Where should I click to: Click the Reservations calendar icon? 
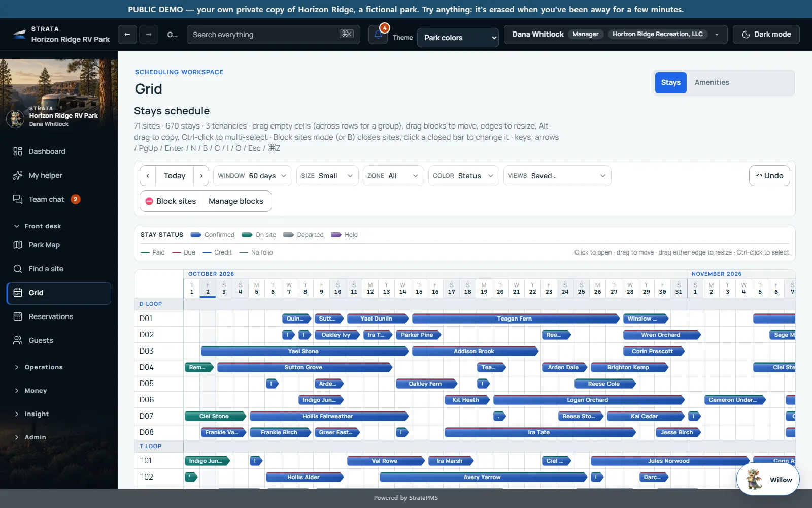pos(18,316)
